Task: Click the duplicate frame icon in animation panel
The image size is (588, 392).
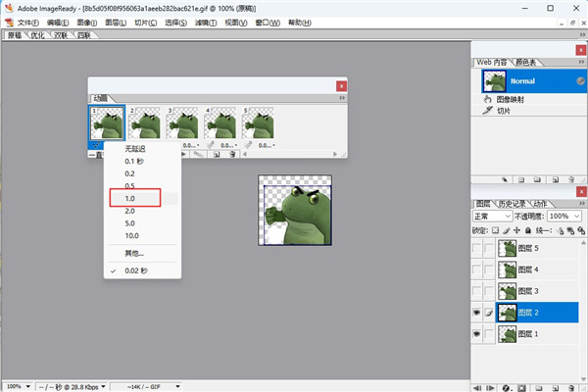Action: pos(217,154)
